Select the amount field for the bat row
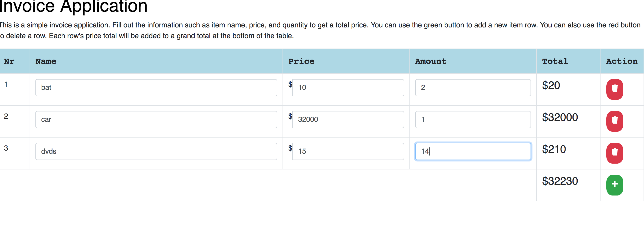Screen dimensions: 644x240 point(473,87)
